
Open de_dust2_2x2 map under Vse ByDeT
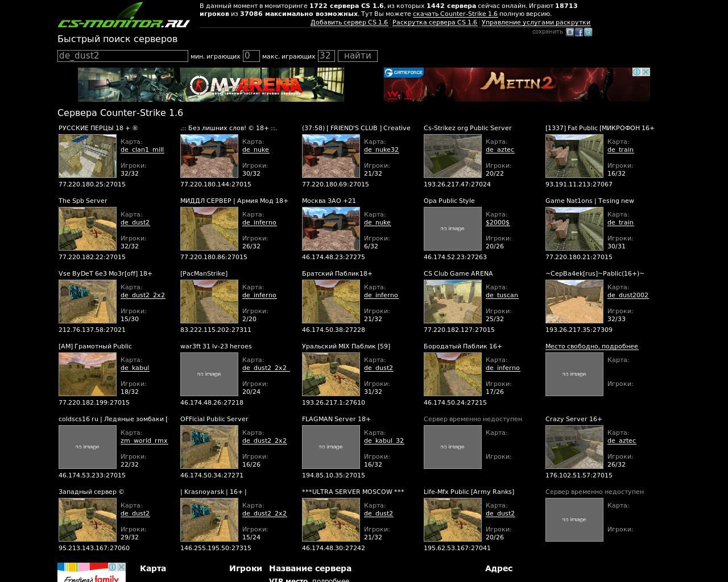point(143,295)
